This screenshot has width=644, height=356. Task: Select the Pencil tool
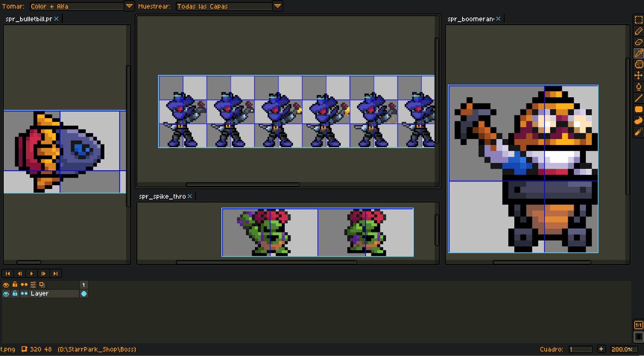point(639,31)
